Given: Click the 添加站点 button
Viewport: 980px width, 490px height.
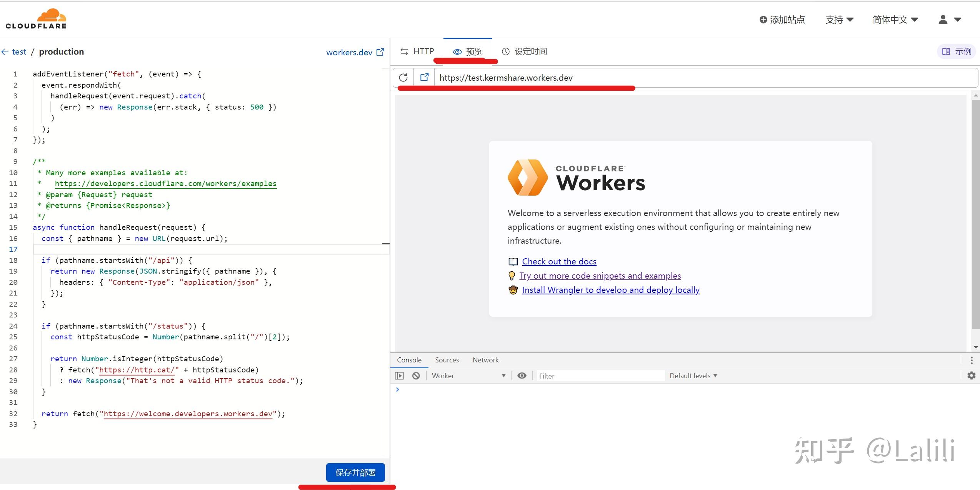Looking at the screenshot, I should 782,19.
